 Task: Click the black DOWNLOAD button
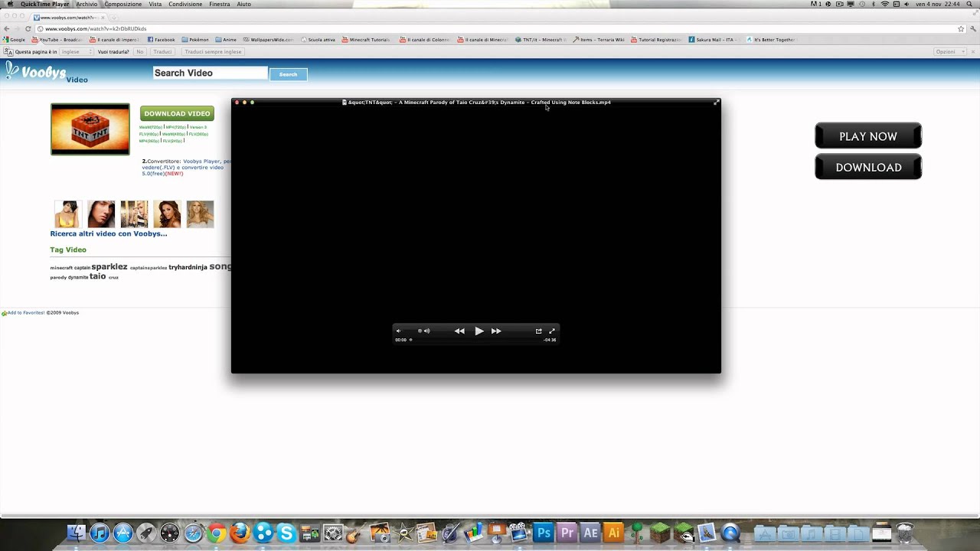(868, 167)
